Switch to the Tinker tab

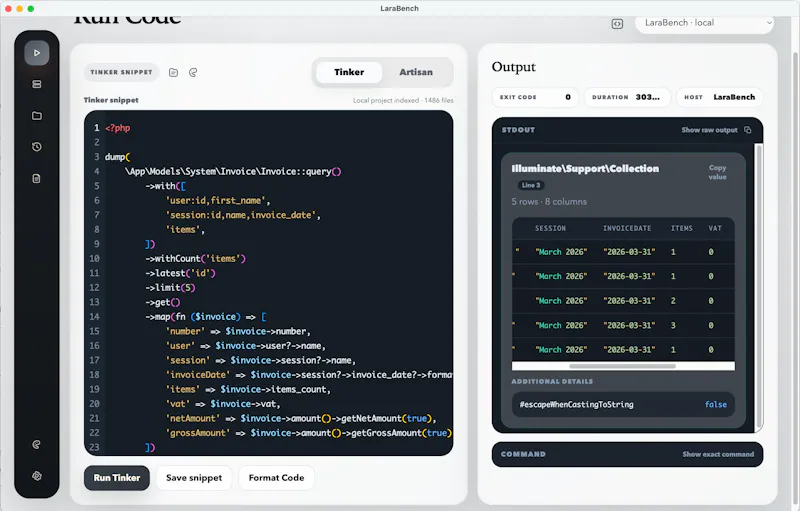click(349, 72)
